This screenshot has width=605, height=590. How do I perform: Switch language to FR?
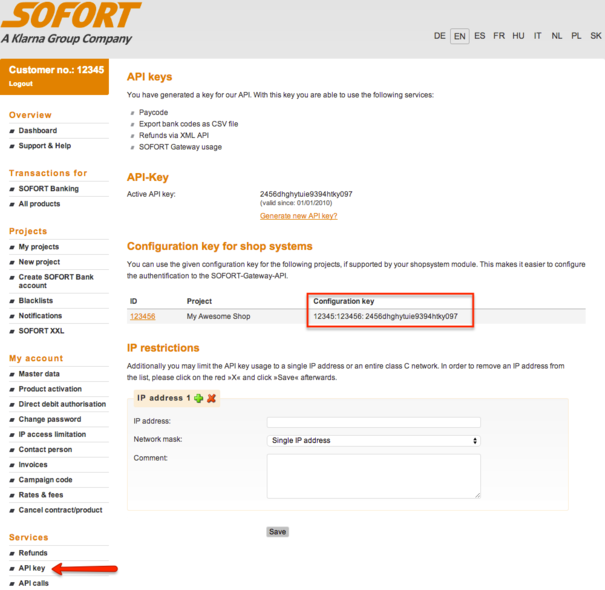point(499,36)
